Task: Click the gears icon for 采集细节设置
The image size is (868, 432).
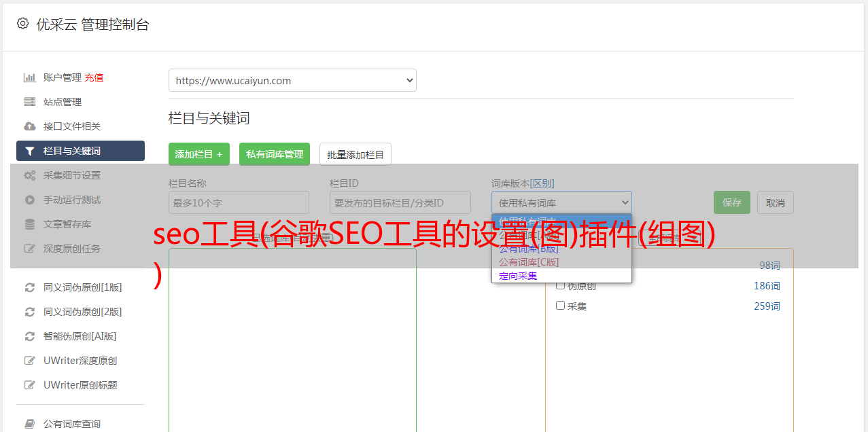Action: click(29, 175)
